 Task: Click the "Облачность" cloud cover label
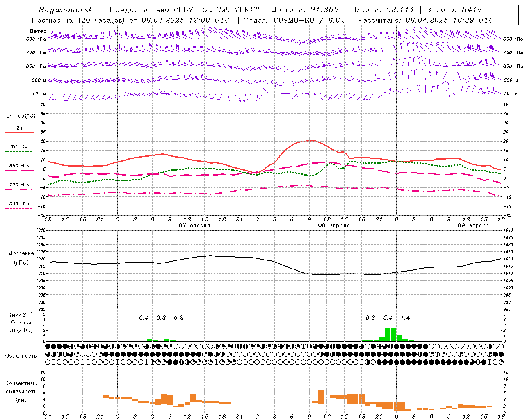21,356
